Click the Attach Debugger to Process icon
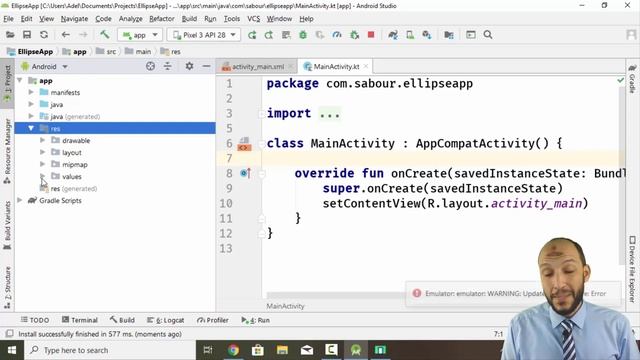The height and width of the screenshot is (360, 640). coord(354,35)
